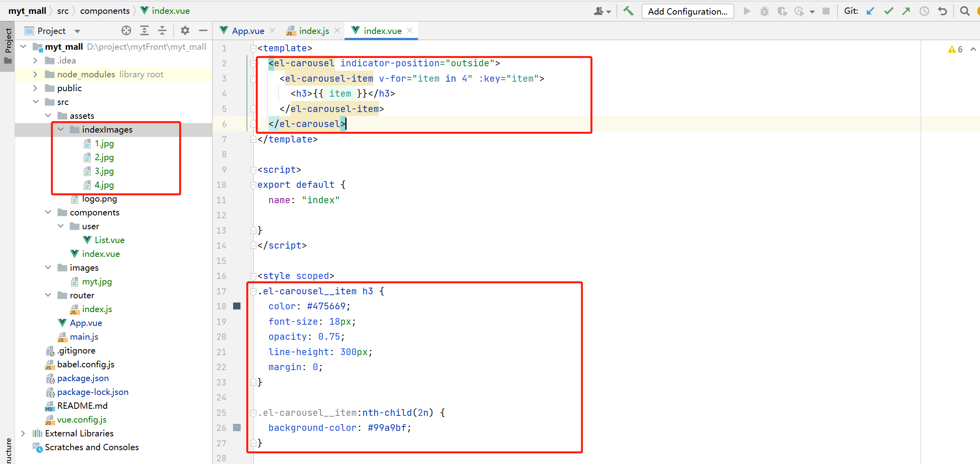980x464 pixels.
Task: Hide the Project panel with minus icon
Action: (203, 30)
